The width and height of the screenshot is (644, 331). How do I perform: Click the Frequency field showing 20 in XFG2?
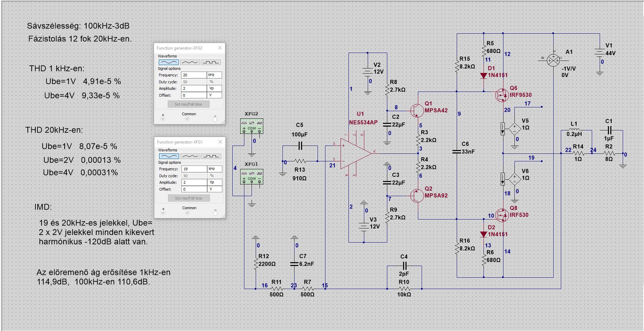point(194,75)
